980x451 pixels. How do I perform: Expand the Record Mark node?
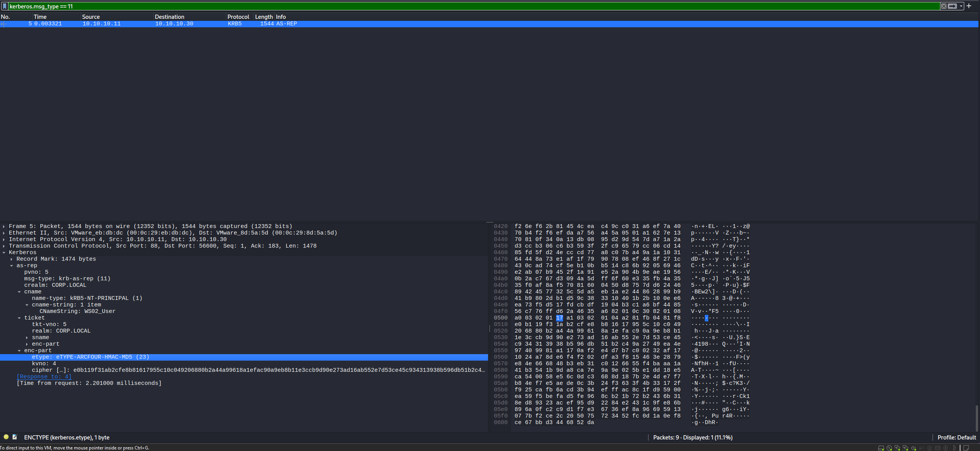pyautogui.click(x=12, y=259)
